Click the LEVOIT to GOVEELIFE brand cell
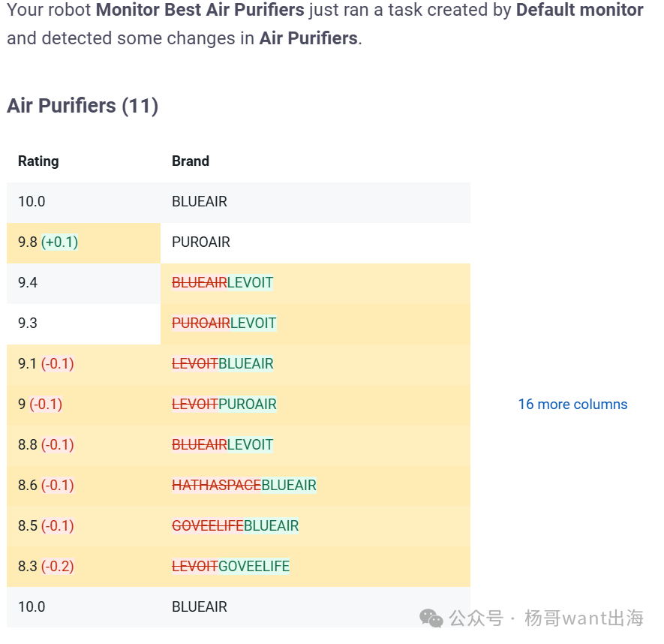The width and height of the screenshot is (664, 644). (x=315, y=567)
